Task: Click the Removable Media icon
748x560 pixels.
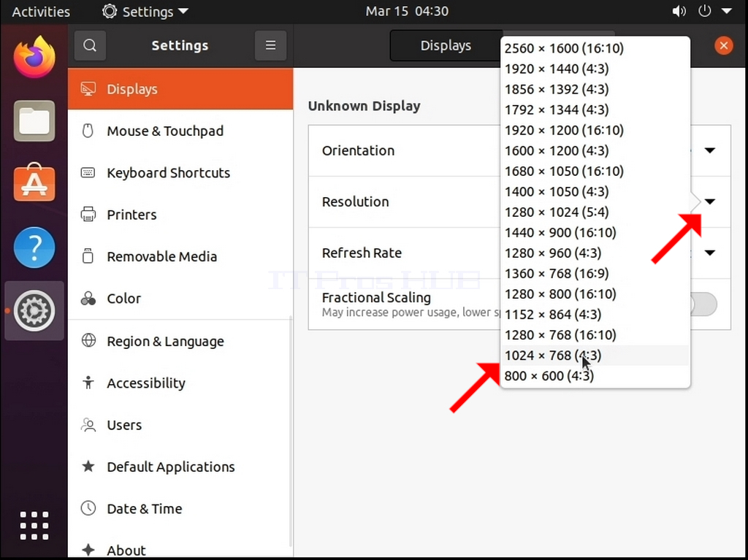Action: pyautogui.click(x=88, y=256)
